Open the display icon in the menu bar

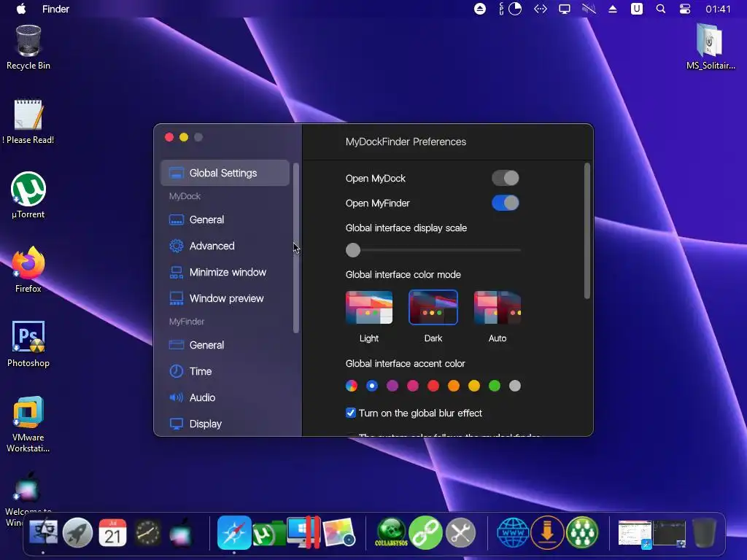click(x=565, y=9)
